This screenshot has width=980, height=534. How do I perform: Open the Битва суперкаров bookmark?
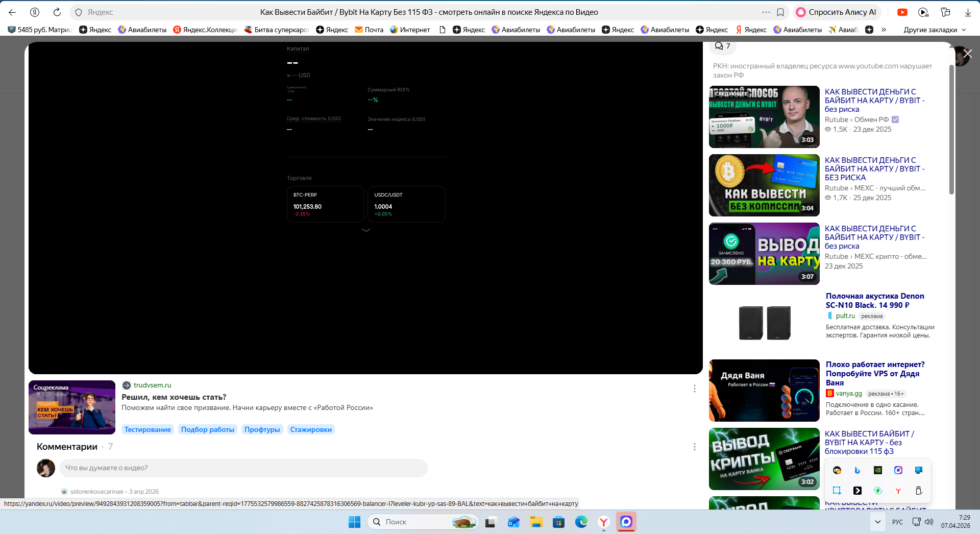[277, 30]
